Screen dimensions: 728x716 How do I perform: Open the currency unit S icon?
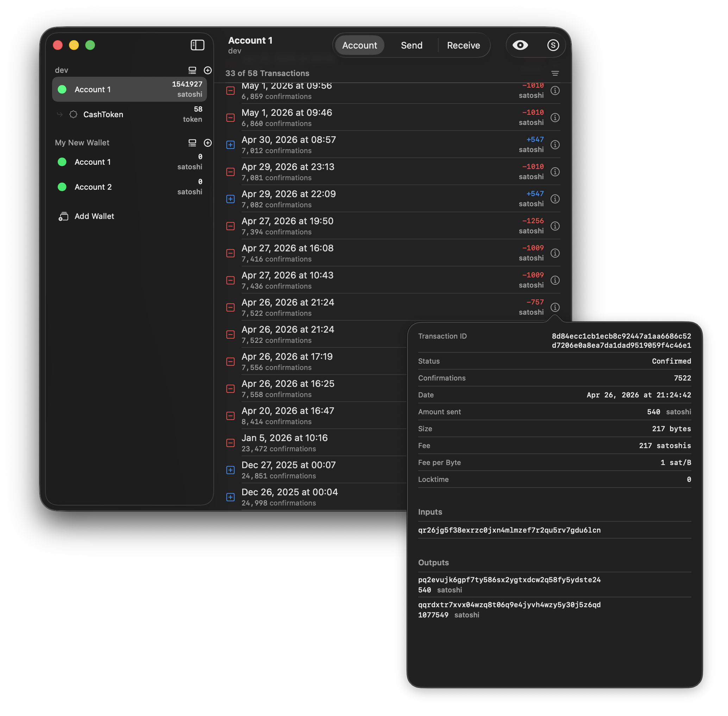[553, 45]
